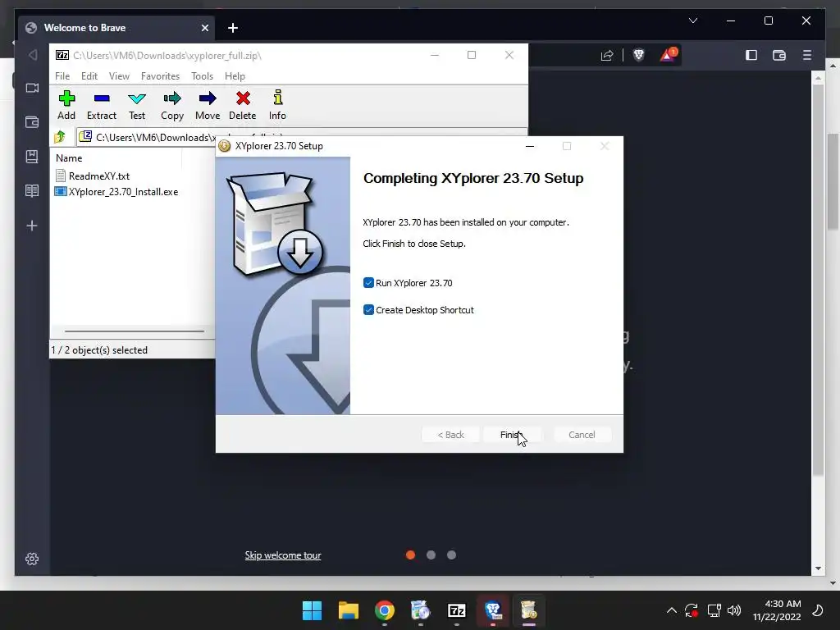Show hidden system tray icons chevron
This screenshot has width=840, height=630.
[671, 610]
